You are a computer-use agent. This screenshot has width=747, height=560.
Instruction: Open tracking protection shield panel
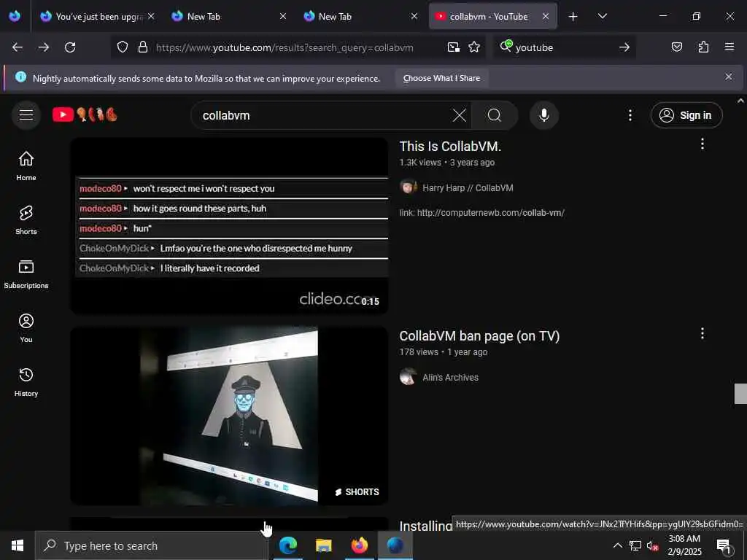tap(123, 47)
